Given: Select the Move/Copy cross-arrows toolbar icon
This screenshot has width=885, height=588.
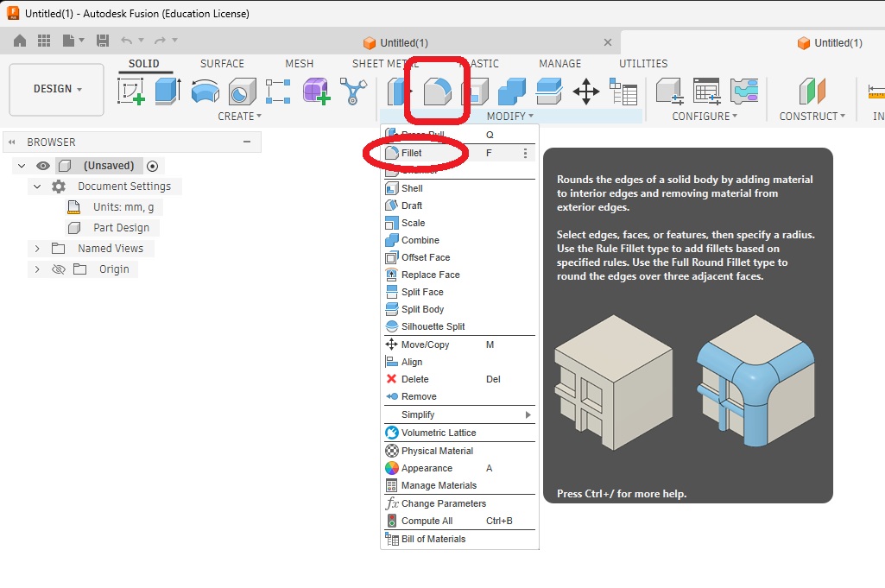Looking at the screenshot, I should click(x=586, y=92).
